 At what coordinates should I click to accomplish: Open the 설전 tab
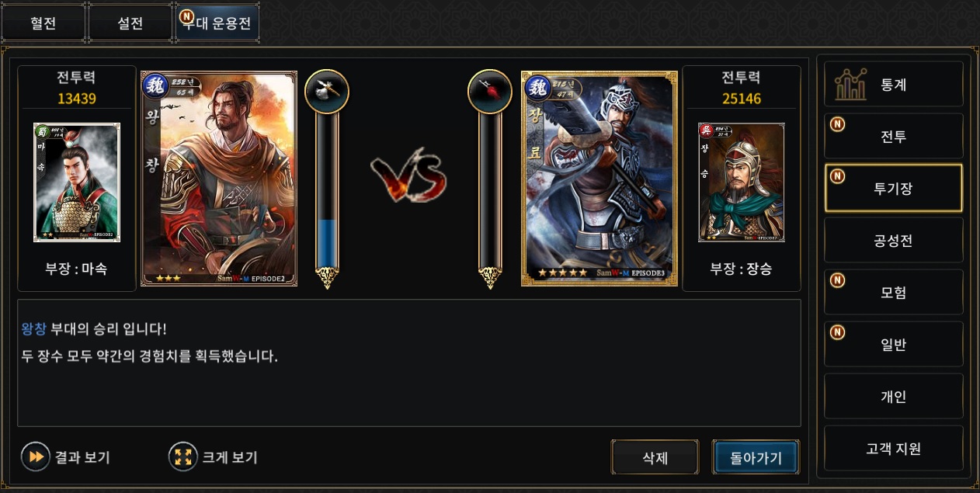click(130, 23)
